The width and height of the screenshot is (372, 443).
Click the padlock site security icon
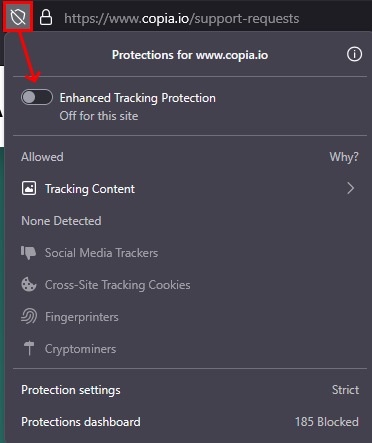pos(46,17)
